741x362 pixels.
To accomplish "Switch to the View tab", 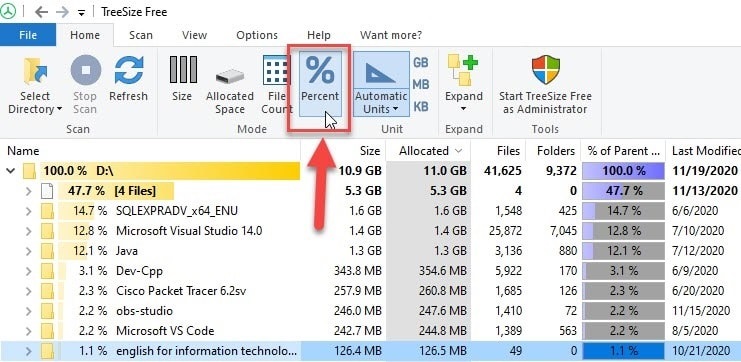I will point(194,35).
